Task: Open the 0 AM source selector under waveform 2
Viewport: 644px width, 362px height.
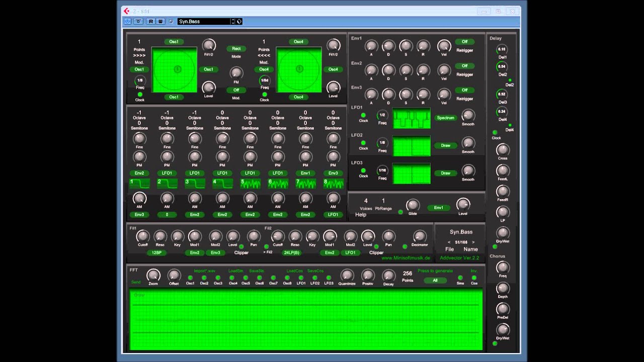Action: pyautogui.click(x=167, y=215)
